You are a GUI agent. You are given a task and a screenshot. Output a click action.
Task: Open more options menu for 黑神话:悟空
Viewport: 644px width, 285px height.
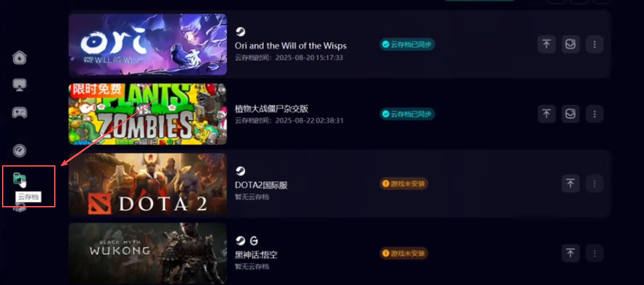(595, 253)
